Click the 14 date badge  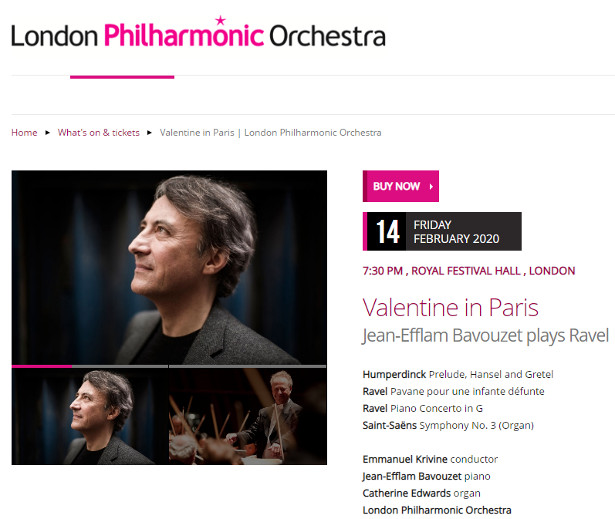[387, 231]
